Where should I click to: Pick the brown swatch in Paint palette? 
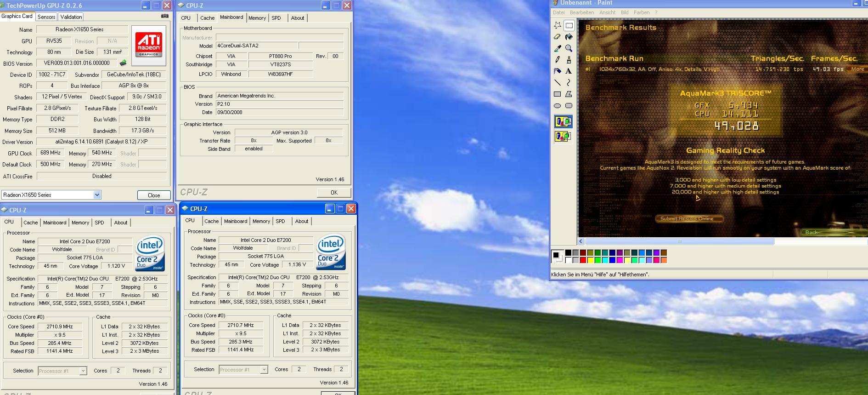tap(664, 253)
